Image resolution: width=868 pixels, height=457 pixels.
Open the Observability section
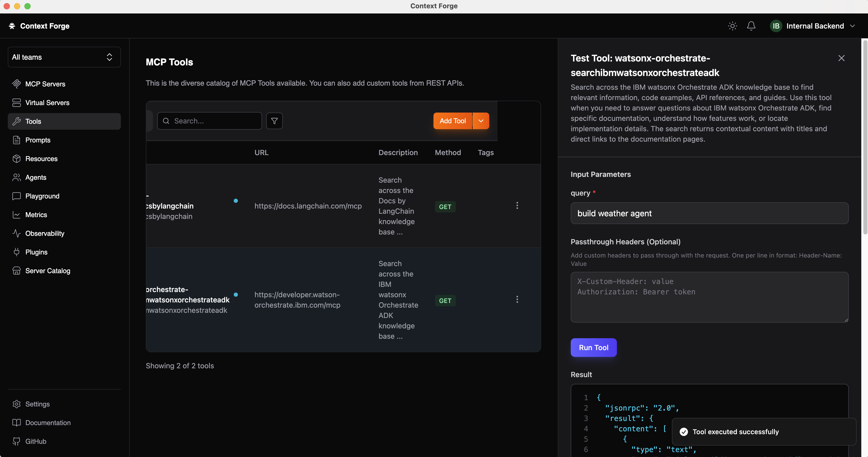(x=44, y=233)
